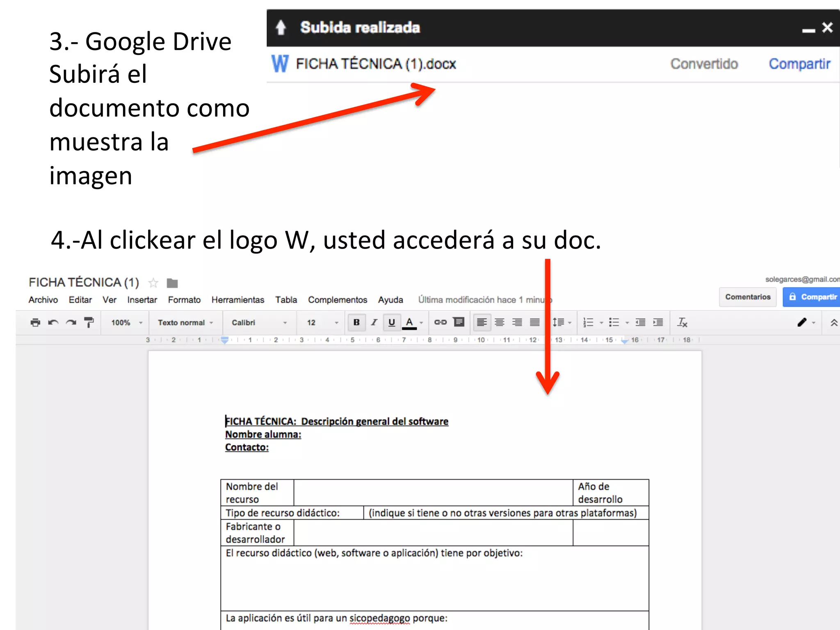This screenshot has width=840, height=630.
Task: Open the Insertar menu
Action: (142, 300)
